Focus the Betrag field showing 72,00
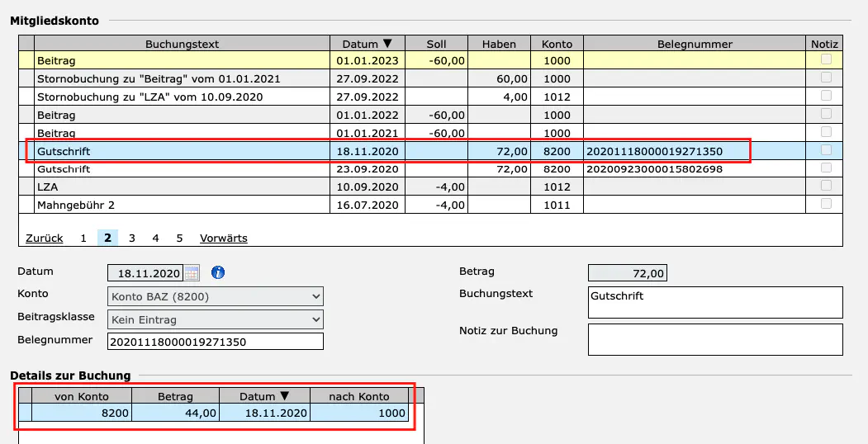The height and width of the screenshot is (444, 868). tap(627, 273)
